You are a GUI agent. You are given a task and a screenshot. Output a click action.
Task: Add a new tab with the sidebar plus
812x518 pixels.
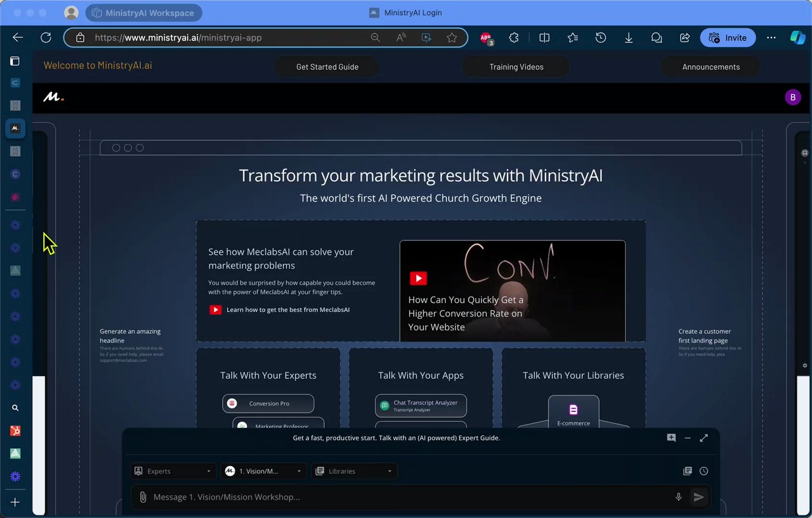click(x=15, y=502)
